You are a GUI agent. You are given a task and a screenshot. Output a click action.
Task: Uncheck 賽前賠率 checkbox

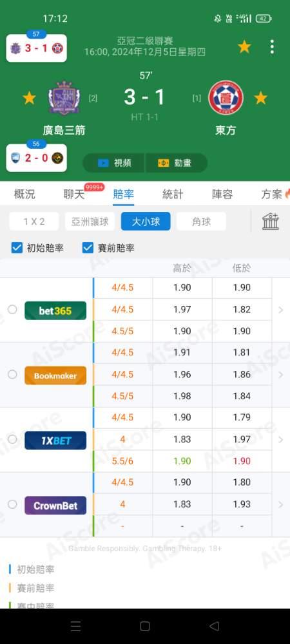88,248
